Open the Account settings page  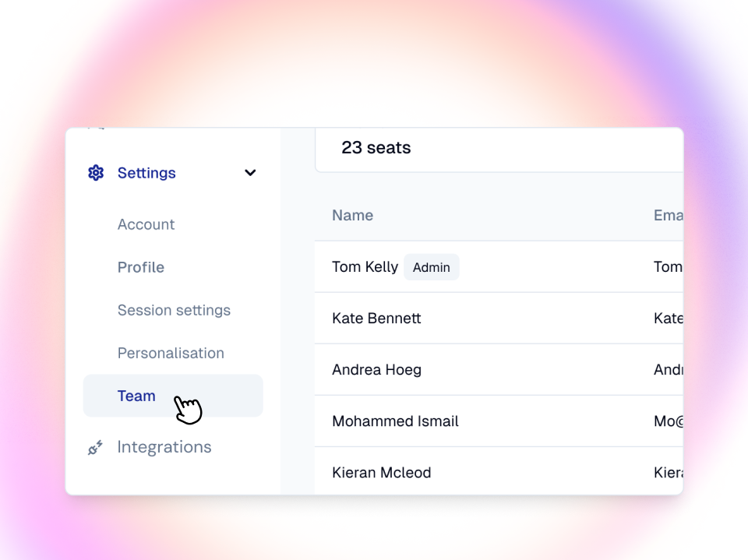(x=146, y=224)
